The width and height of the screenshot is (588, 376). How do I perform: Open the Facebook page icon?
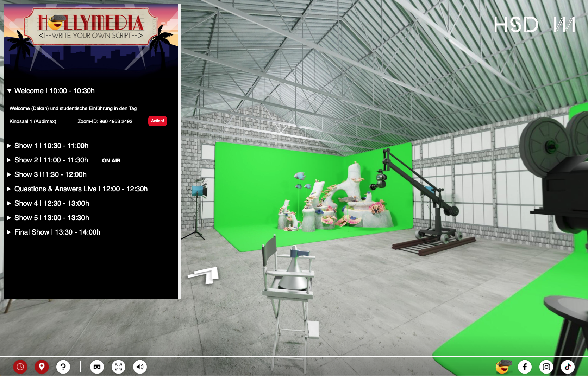click(525, 367)
